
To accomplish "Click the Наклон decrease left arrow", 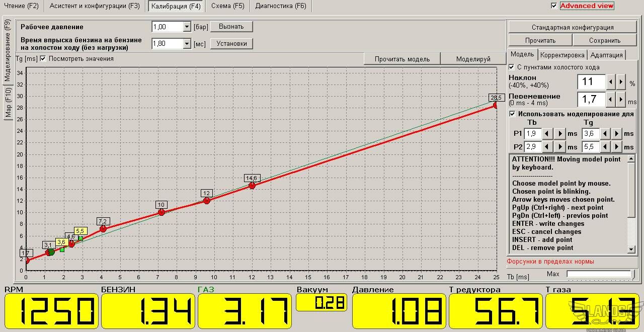I will point(610,82).
